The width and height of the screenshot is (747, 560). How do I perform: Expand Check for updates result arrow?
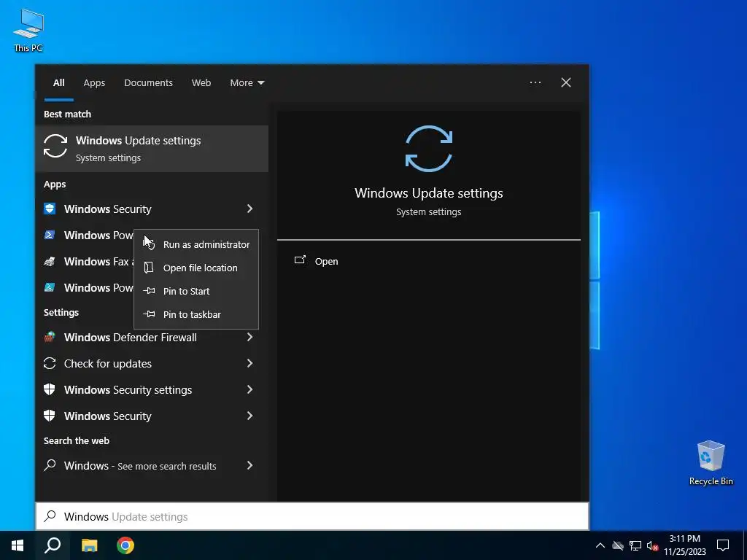coord(249,363)
